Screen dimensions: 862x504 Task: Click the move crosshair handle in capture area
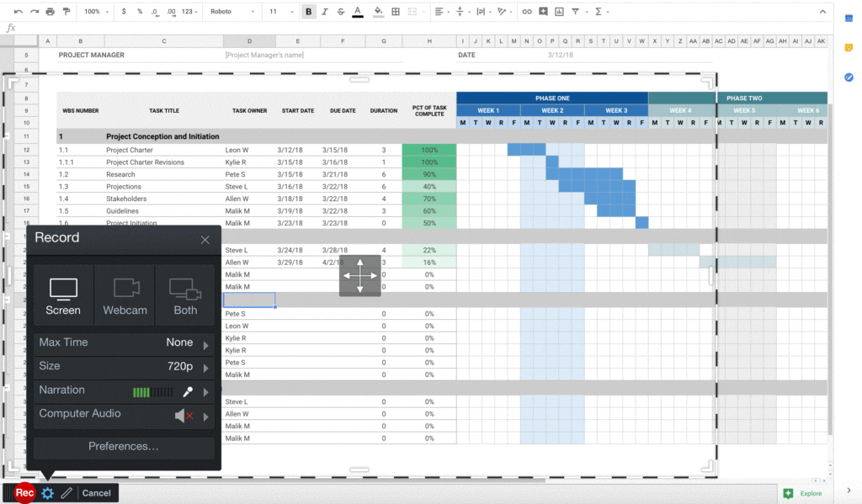point(360,275)
